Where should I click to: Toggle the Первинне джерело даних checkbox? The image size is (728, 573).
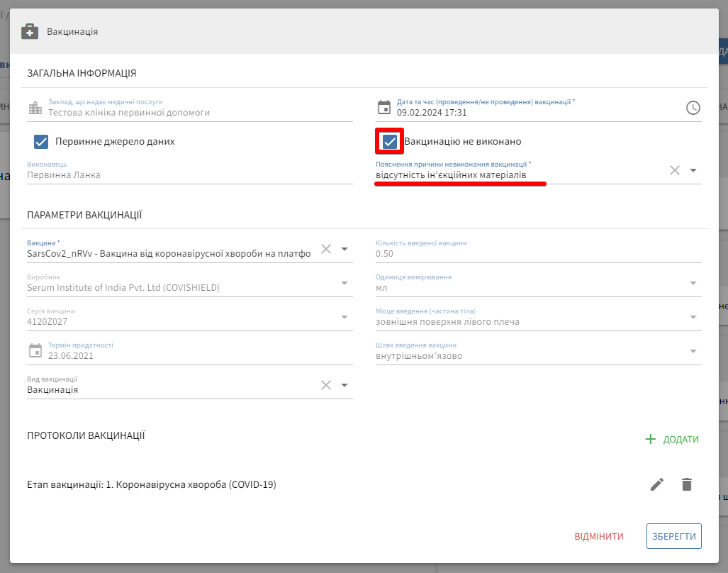coord(41,141)
